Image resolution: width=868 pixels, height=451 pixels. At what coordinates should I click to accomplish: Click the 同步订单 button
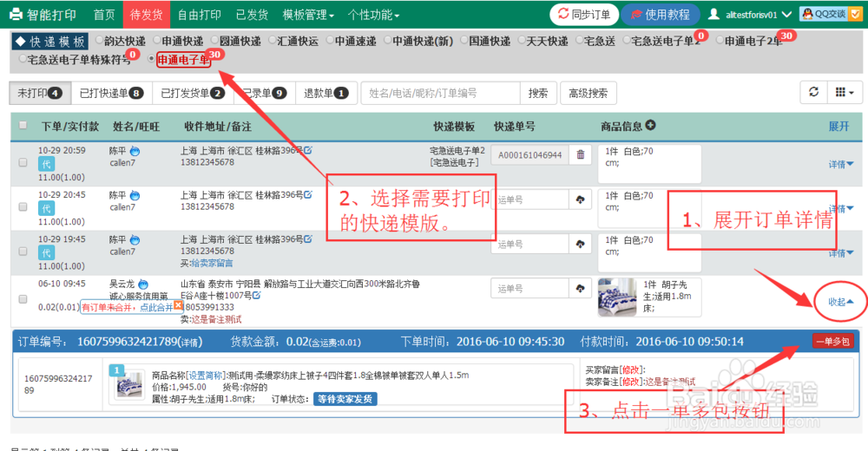coord(584,15)
